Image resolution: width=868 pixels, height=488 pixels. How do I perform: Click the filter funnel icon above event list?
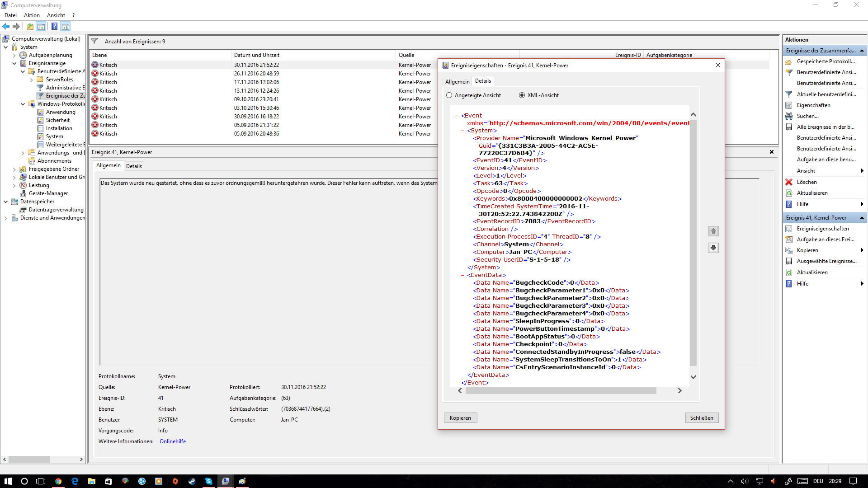pos(94,41)
